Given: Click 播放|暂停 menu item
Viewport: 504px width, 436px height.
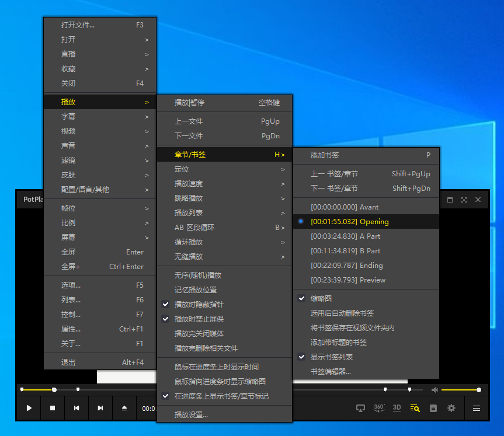Looking at the screenshot, I should pyautogui.click(x=224, y=103).
